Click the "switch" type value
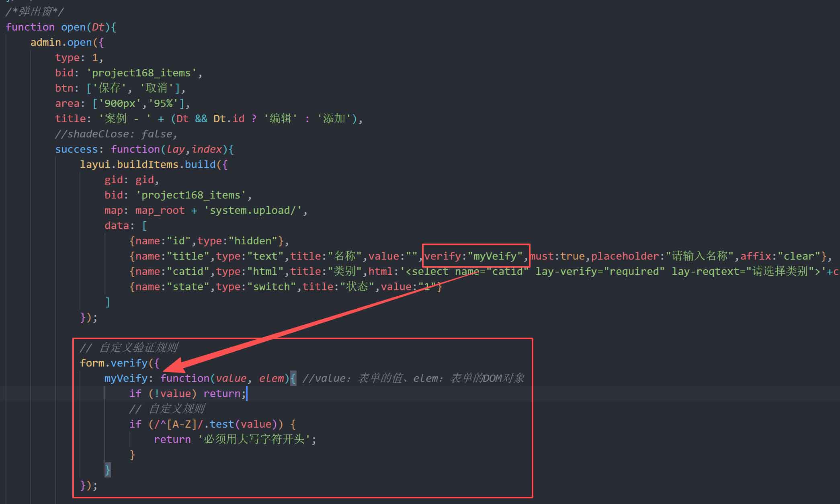This screenshot has height=504, width=840. [x=271, y=287]
